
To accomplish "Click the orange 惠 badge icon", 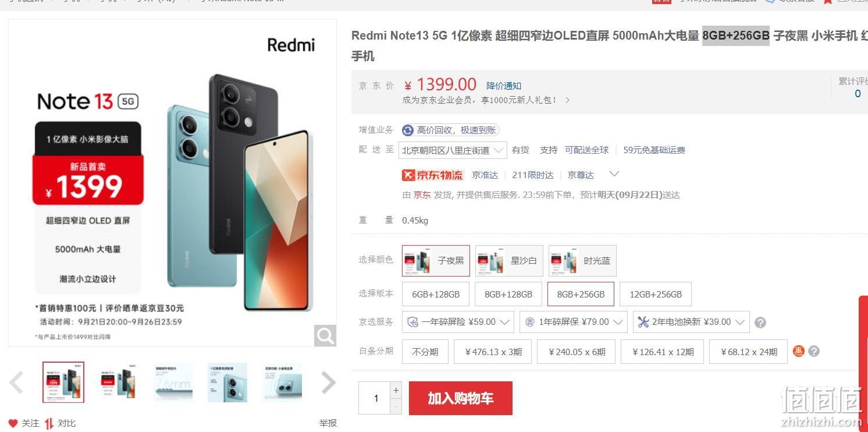I will 799,351.
